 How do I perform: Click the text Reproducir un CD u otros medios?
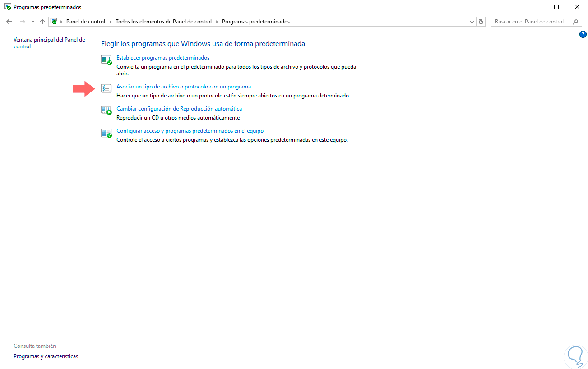[178, 118]
